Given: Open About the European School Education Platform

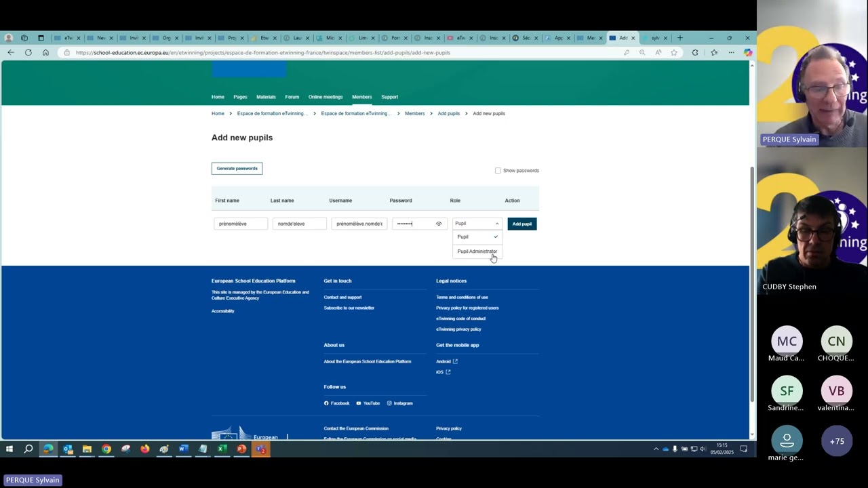Looking at the screenshot, I should [x=367, y=361].
